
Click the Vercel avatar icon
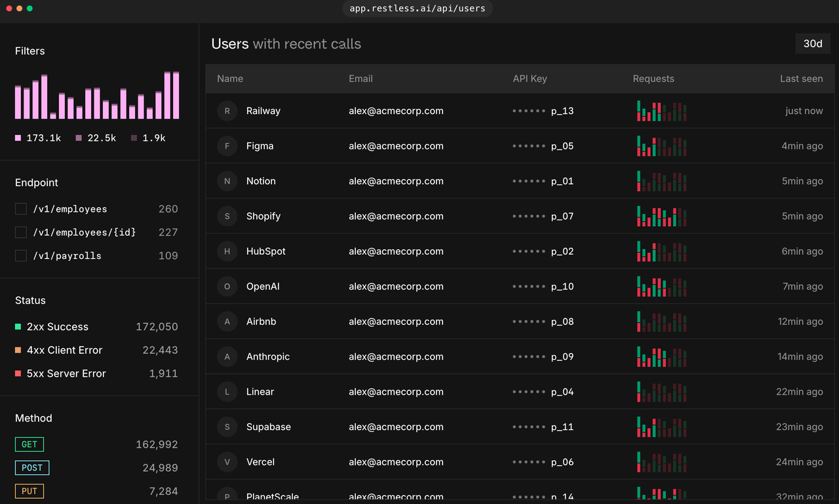(227, 461)
